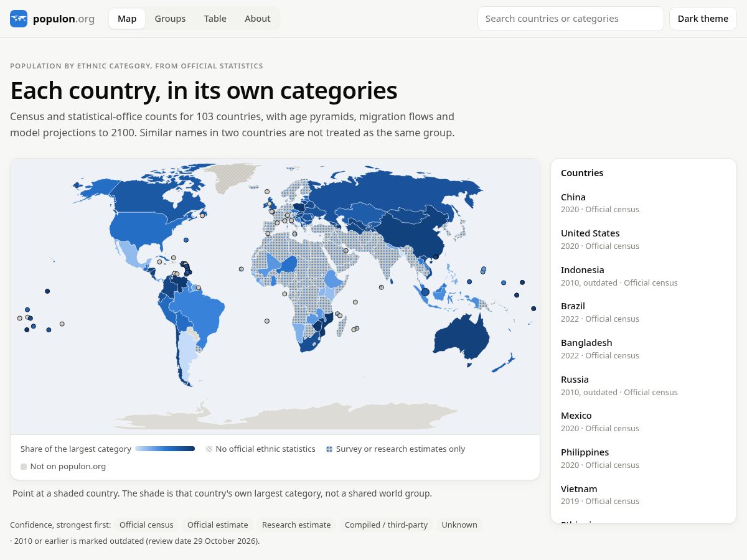Select Mexico in the Countries list
The width and height of the screenshot is (747, 560).
644,421
